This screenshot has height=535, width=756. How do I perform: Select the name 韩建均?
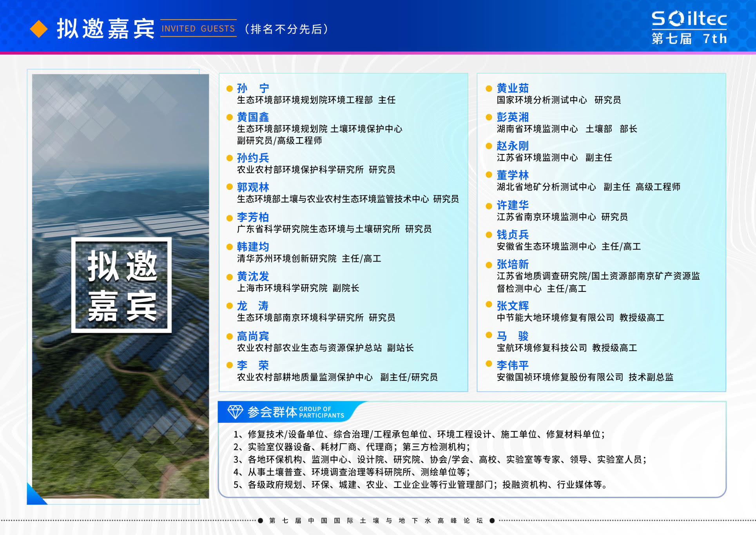(253, 247)
